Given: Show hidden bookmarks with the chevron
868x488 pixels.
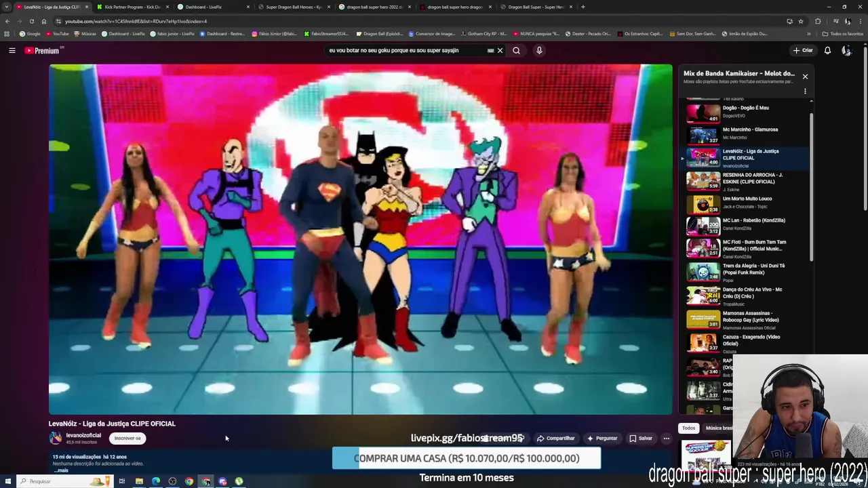Looking at the screenshot, I should pos(808,33).
